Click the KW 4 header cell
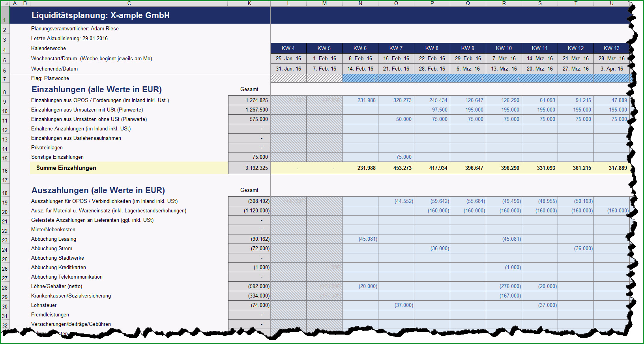Viewport: 644px width, 344px height. [288, 48]
